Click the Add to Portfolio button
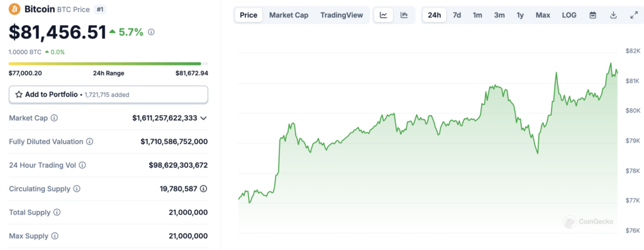This screenshot has width=644, height=250. [108, 94]
